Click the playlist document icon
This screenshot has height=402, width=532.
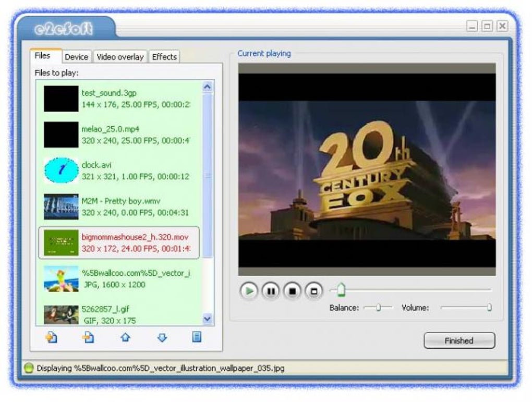[x=197, y=337]
